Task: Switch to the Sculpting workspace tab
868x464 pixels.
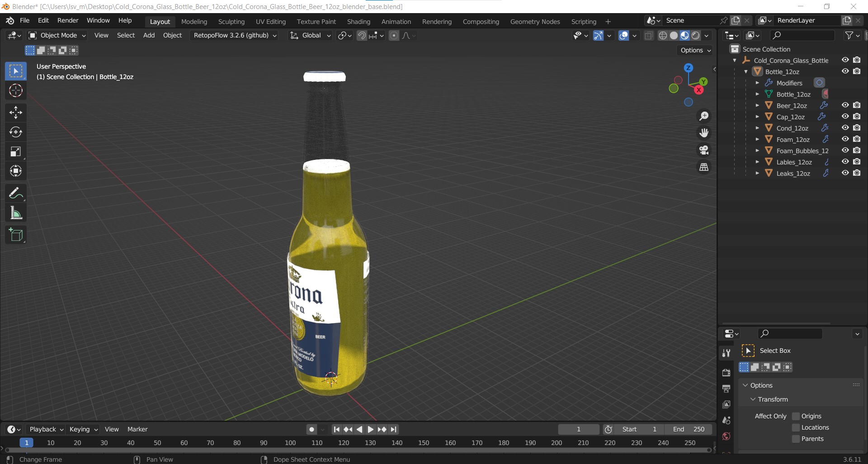Action: (x=231, y=22)
